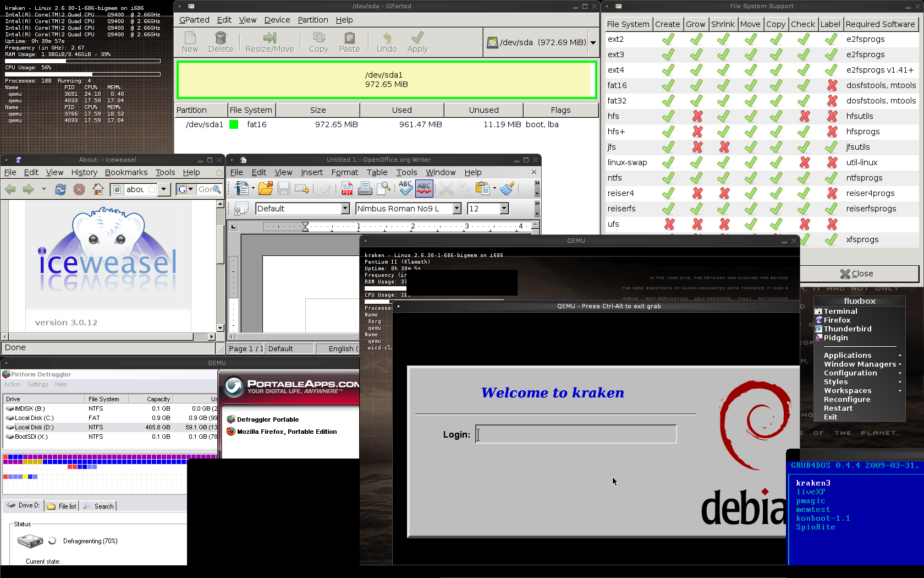Open the address bar dropdown in Iceweasel
924x578 pixels.
coord(163,189)
